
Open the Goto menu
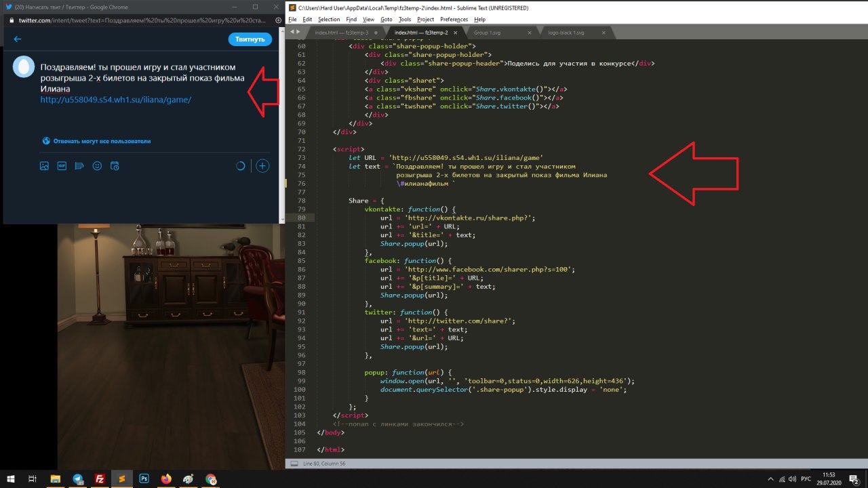point(386,20)
